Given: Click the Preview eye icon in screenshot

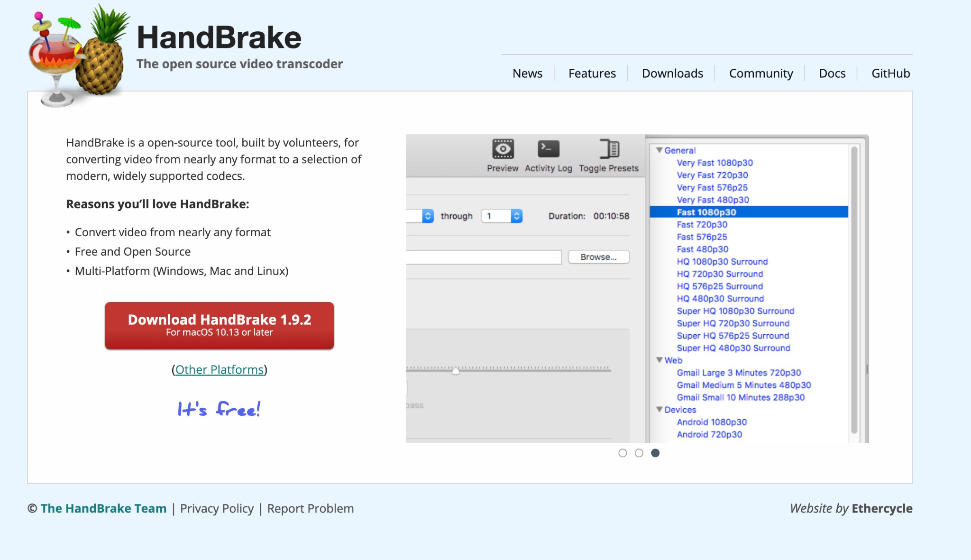Looking at the screenshot, I should [x=503, y=149].
